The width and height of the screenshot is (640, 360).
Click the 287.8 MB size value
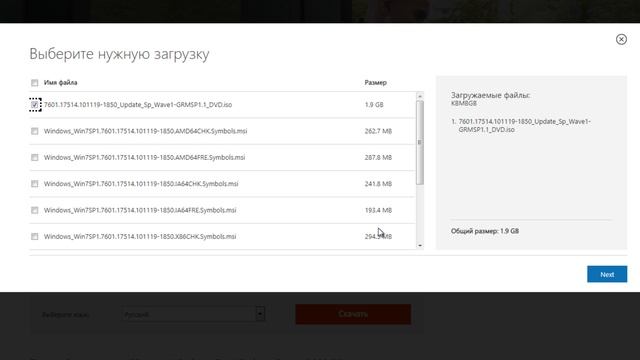(x=378, y=158)
